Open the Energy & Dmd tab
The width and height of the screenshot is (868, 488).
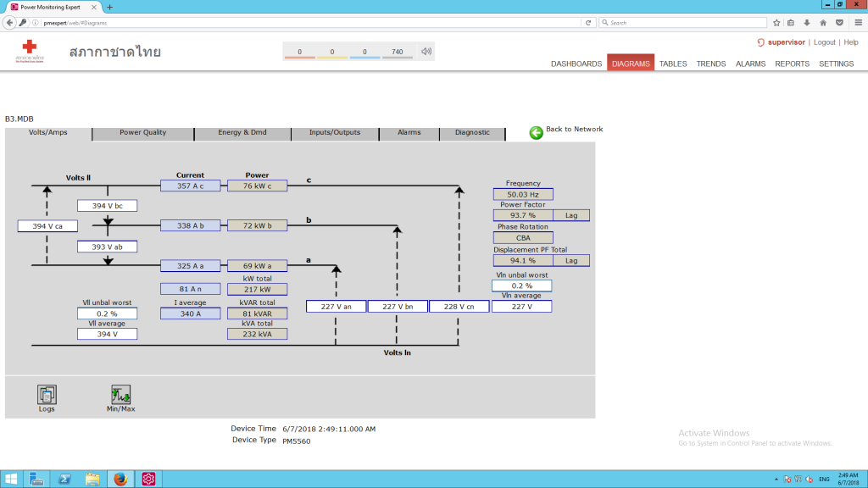(x=242, y=133)
